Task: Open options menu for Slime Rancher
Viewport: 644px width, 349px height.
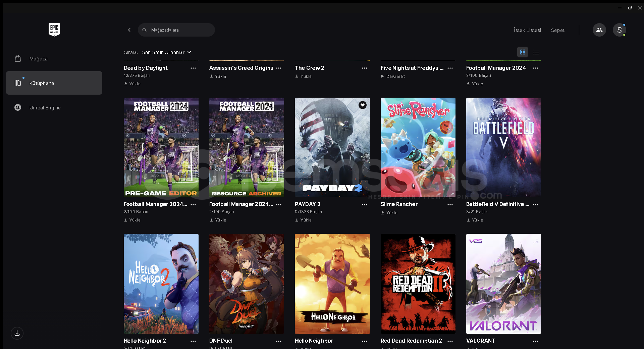Action: 450,204
